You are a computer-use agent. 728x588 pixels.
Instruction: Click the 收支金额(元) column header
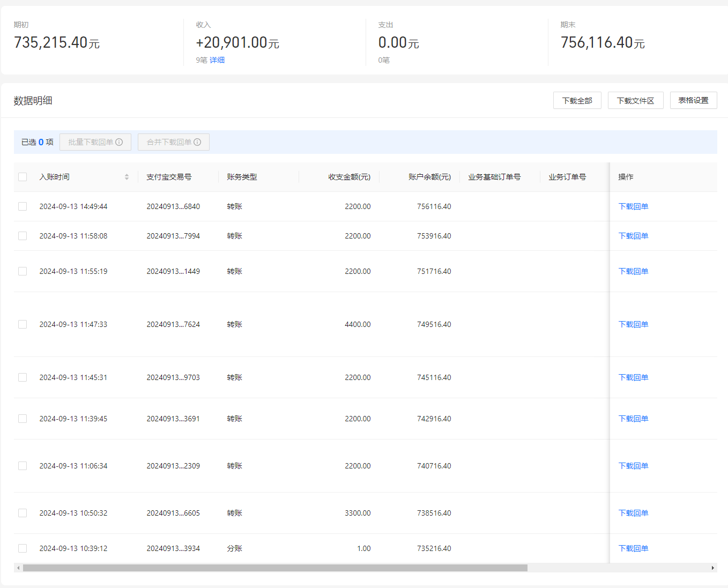point(350,177)
